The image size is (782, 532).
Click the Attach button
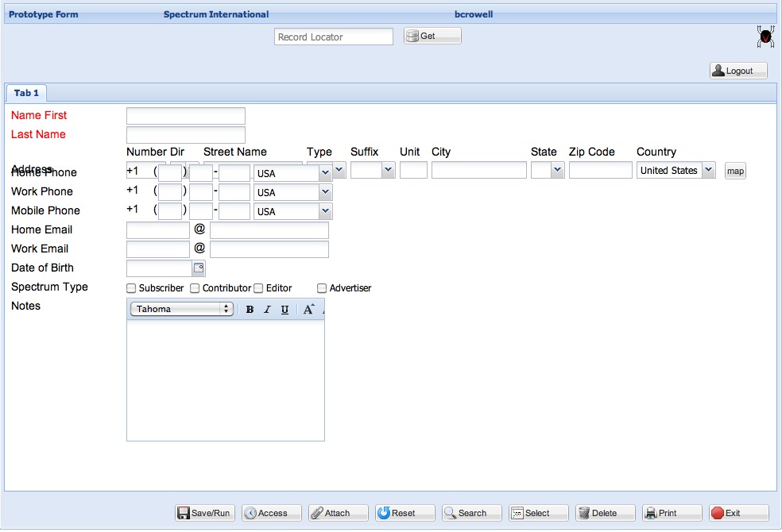(338, 513)
